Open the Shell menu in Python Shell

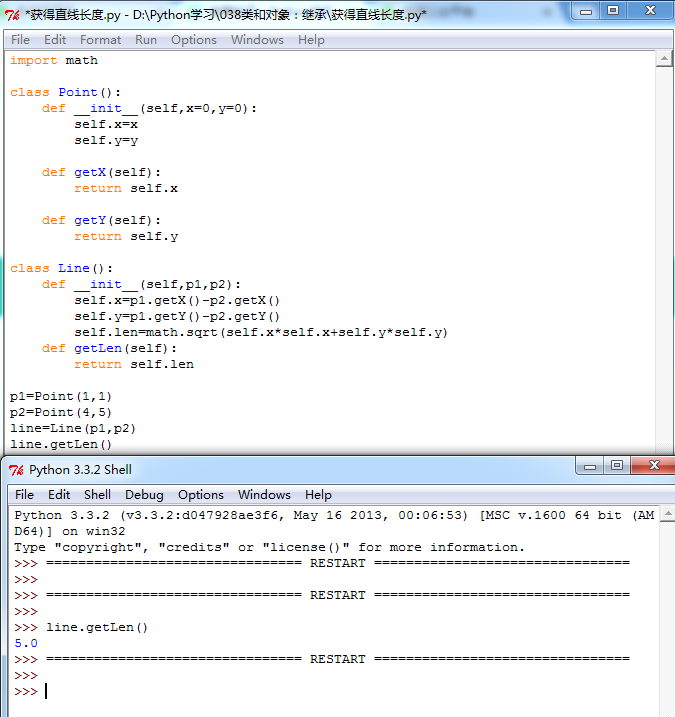pyautogui.click(x=97, y=495)
